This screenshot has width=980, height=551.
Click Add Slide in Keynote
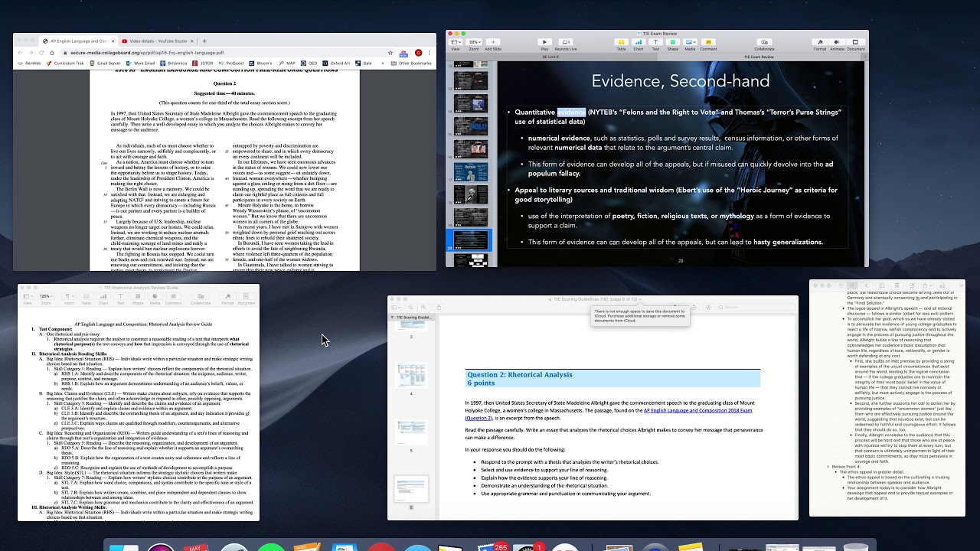[493, 44]
